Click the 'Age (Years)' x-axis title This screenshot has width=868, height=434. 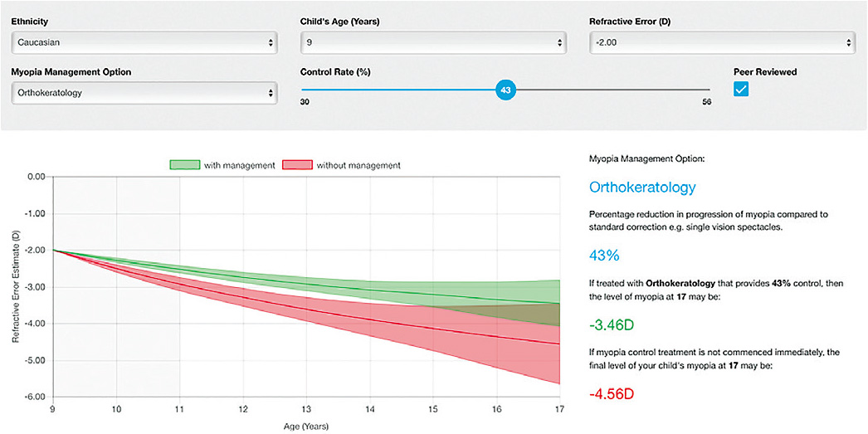click(305, 427)
